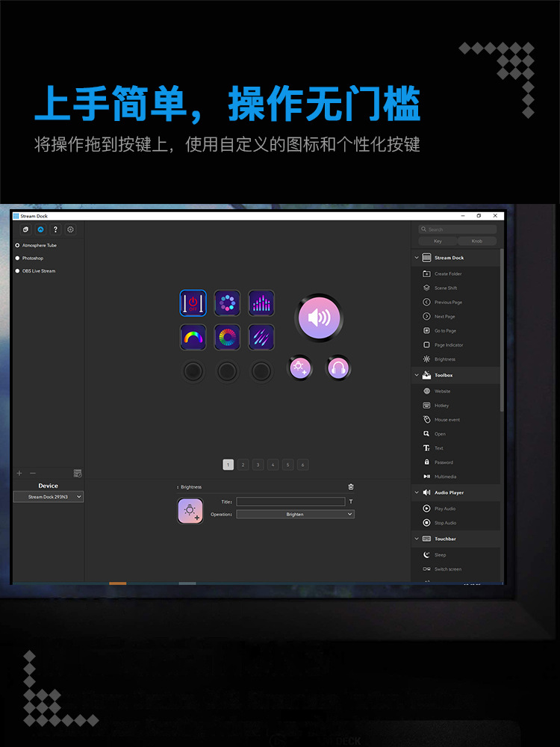Click the Title input field
Image resolution: width=560 pixels, height=747 pixels.
(290, 502)
